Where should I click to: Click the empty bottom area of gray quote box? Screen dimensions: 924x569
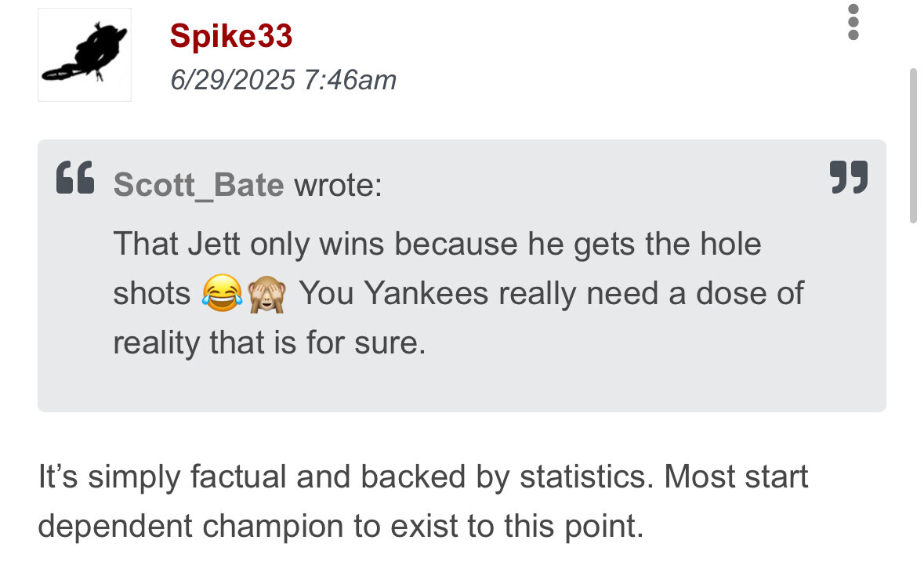tap(462, 388)
